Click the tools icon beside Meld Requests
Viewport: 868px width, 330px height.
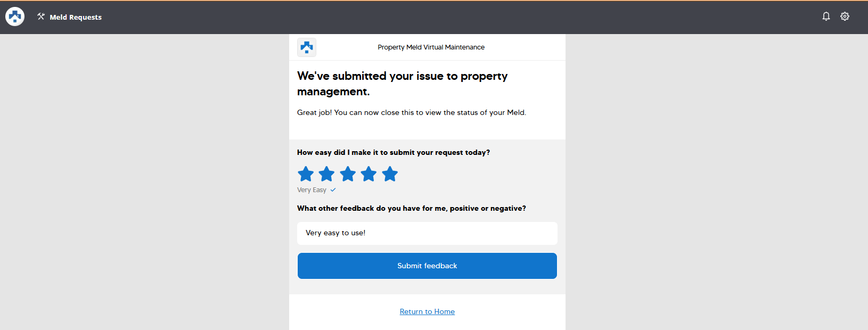point(41,17)
